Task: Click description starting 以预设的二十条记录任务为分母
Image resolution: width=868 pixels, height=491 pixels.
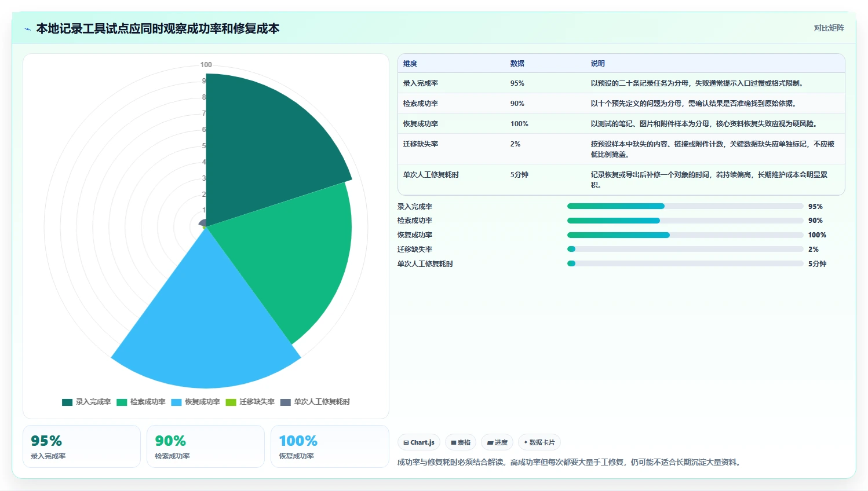Action: [698, 83]
